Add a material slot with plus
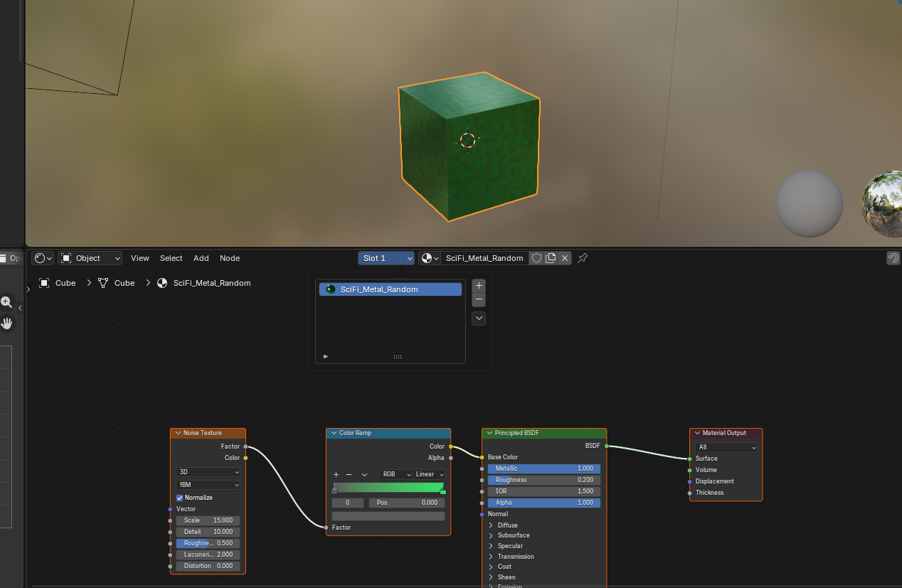902x588 pixels. (479, 285)
